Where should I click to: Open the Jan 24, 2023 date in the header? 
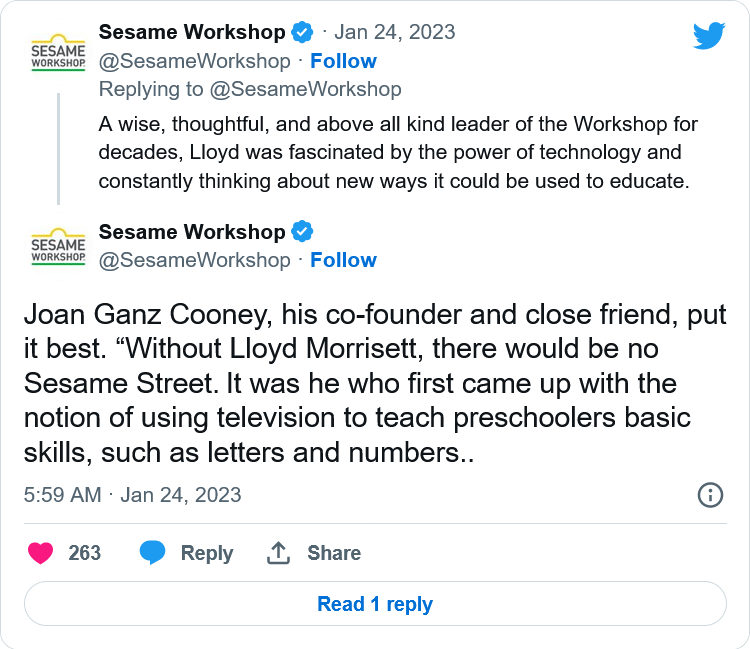coord(395,33)
